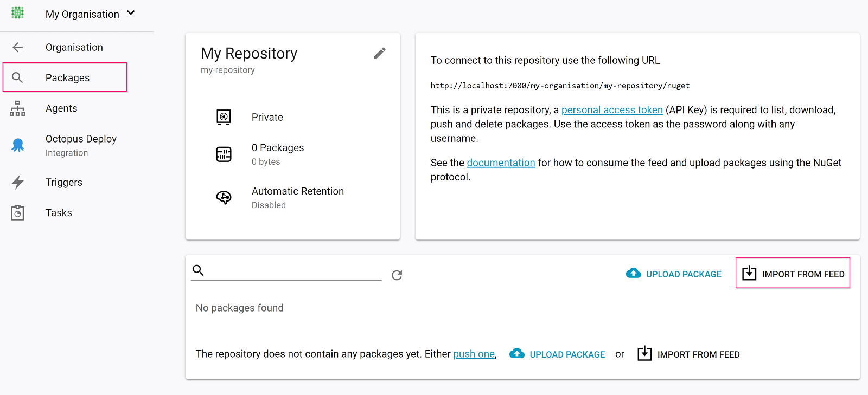The image size is (868, 395).
Task: Refresh the package list
Action: [x=397, y=275]
